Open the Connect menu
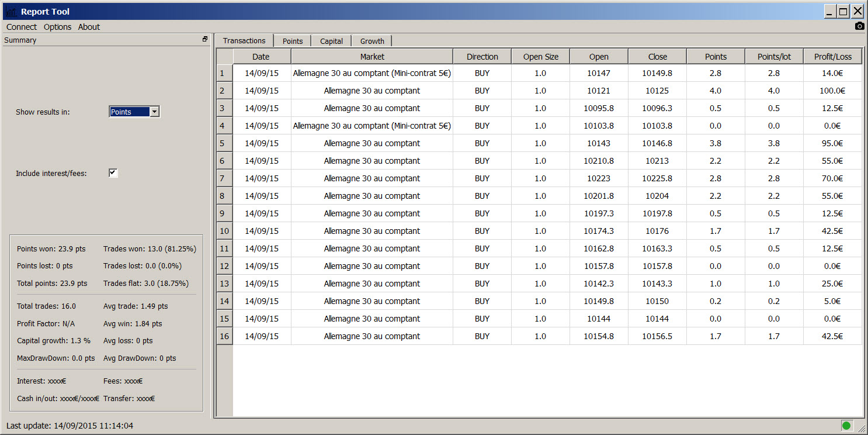This screenshot has height=435, width=868. point(22,27)
